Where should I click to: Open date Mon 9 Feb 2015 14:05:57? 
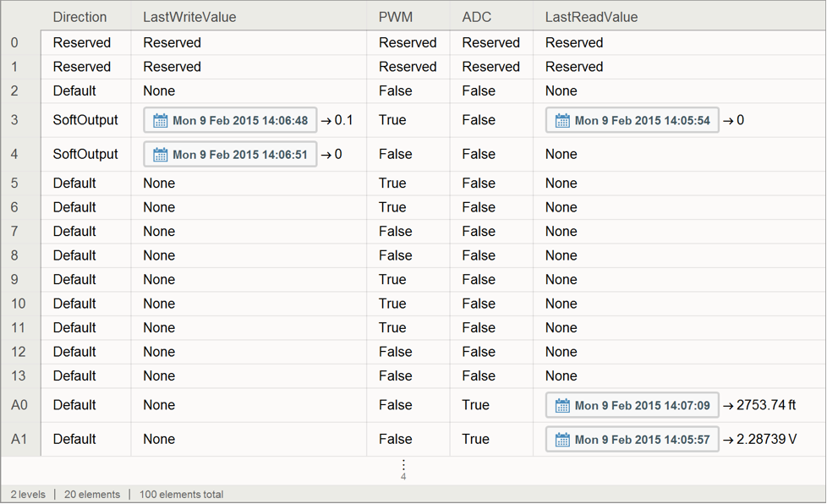[642, 440]
